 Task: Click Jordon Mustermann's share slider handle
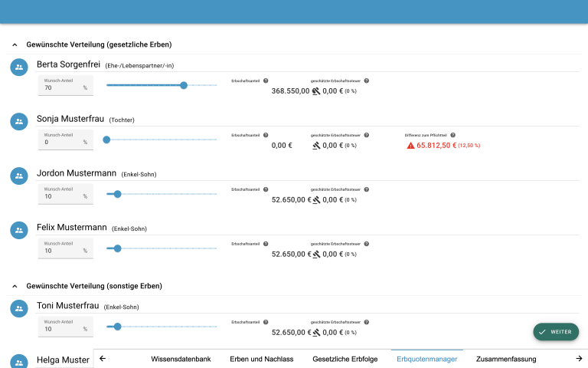(x=117, y=194)
